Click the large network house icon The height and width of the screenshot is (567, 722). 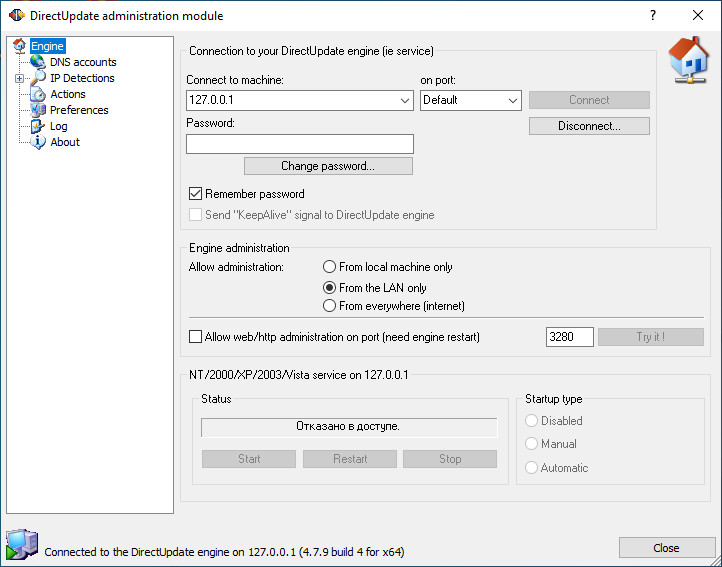[x=688, y=60]
